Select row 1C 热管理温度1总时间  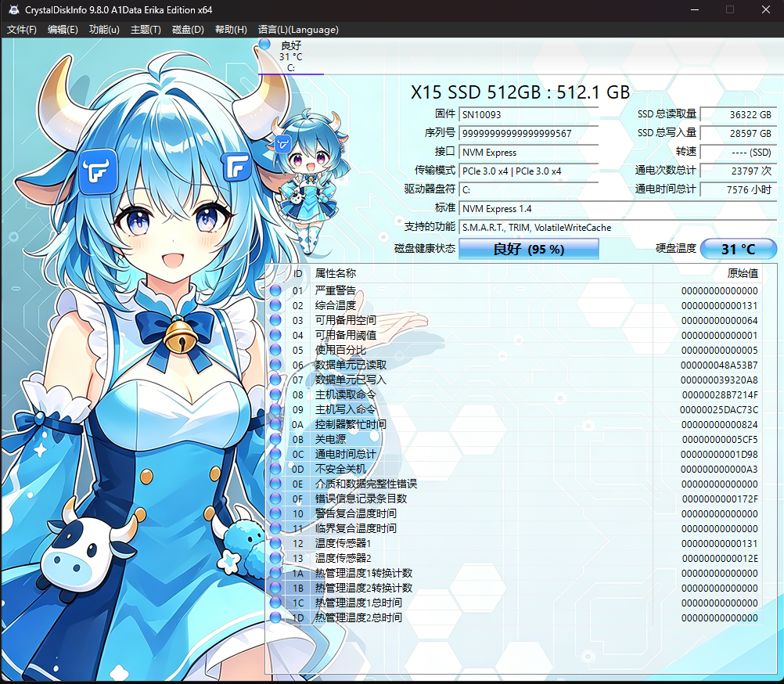(x=514, y=603)
